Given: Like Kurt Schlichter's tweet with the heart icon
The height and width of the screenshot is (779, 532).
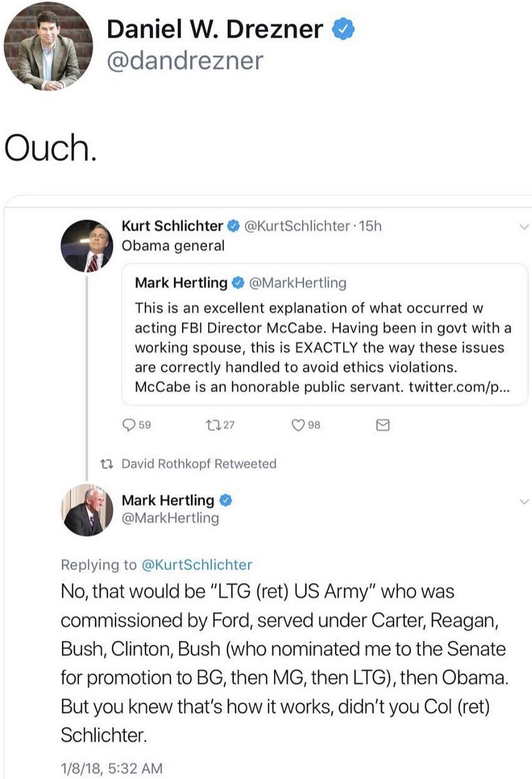Looking at the screenshot, I should point(298,425).
